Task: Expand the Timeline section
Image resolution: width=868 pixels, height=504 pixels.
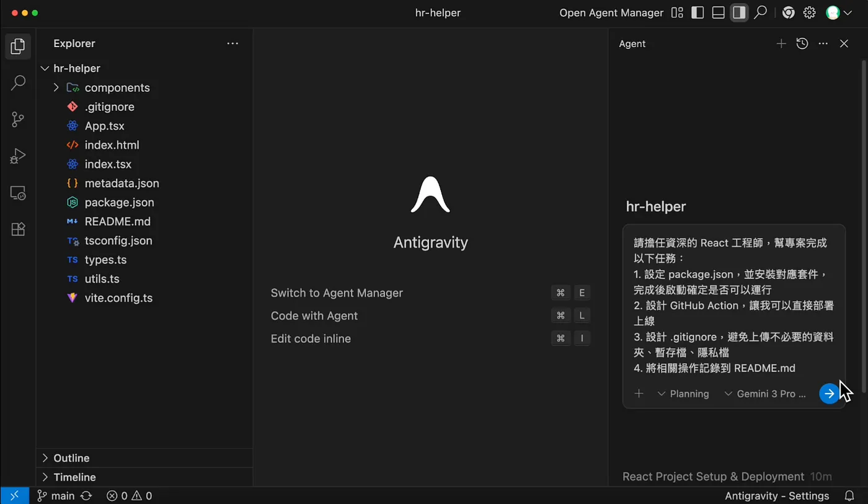Action: [144, 477]
